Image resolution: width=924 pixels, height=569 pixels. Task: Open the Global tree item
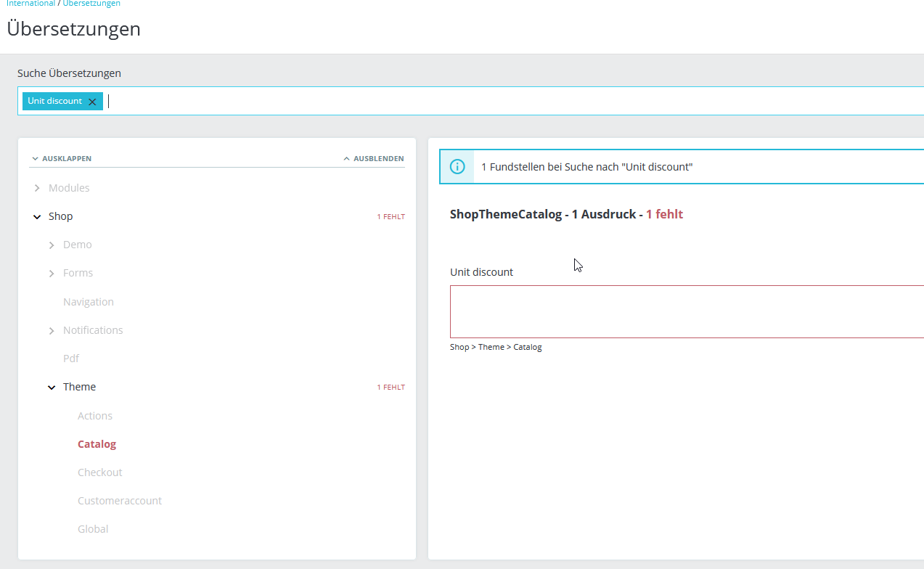tap(93, 529)
